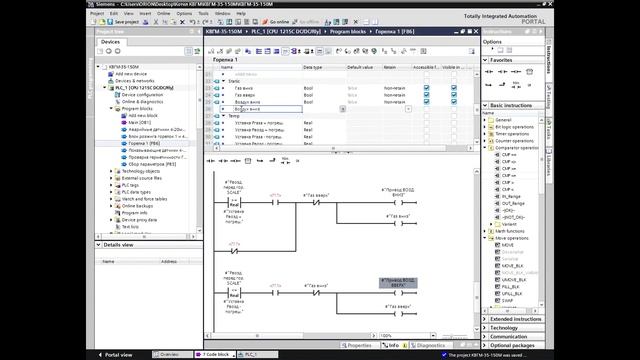Insert normally open contact from editor toolbar
Image resolution: width=640 pixels, height=360 pixels.
point(211,161)
